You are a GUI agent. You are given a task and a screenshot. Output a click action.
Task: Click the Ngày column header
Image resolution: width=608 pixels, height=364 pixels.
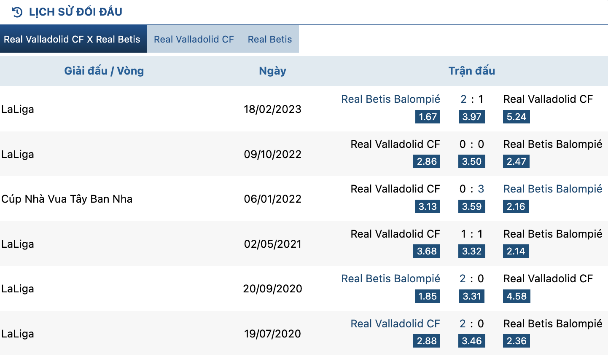tap(273, 71)
